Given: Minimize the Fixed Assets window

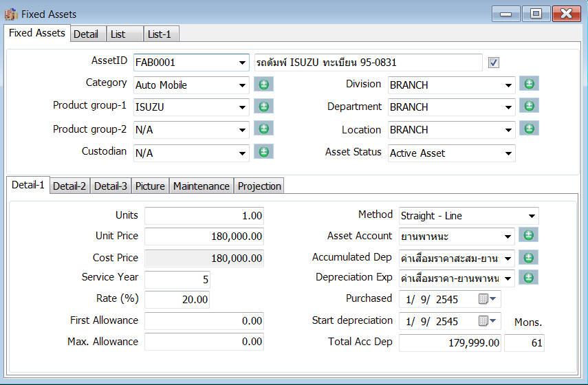Looking at the screenshot, I should [x=505, y=14].
